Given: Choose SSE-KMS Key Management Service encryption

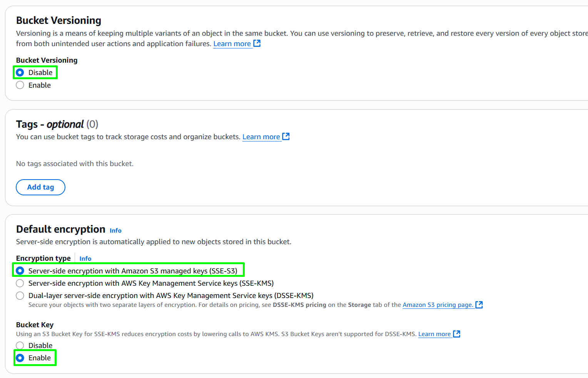Looking at the screenshot, I should coord(20,283).
